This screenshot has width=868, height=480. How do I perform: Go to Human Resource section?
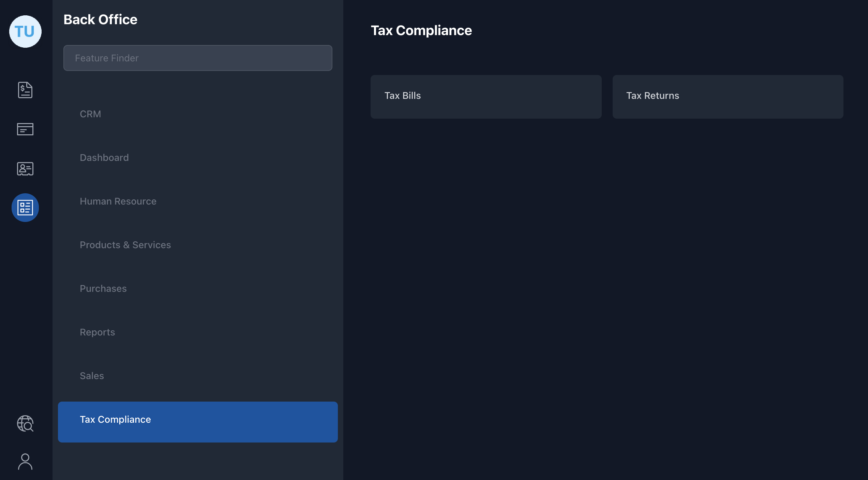click(x=198, y=201)
